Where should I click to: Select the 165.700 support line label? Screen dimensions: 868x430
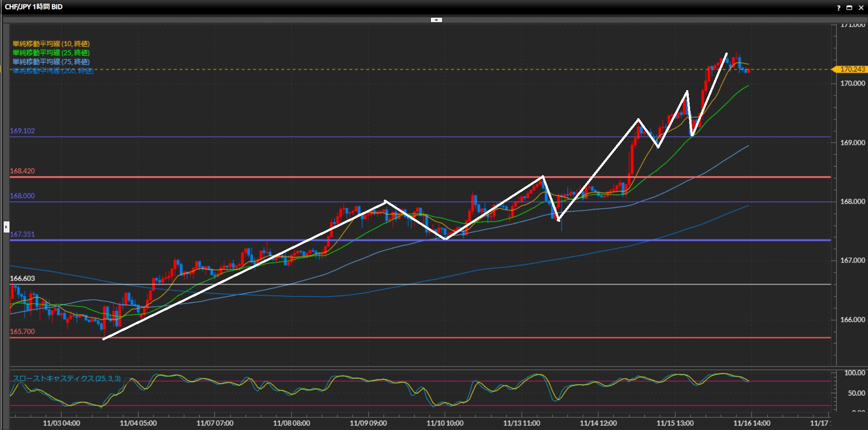(23, 331)
